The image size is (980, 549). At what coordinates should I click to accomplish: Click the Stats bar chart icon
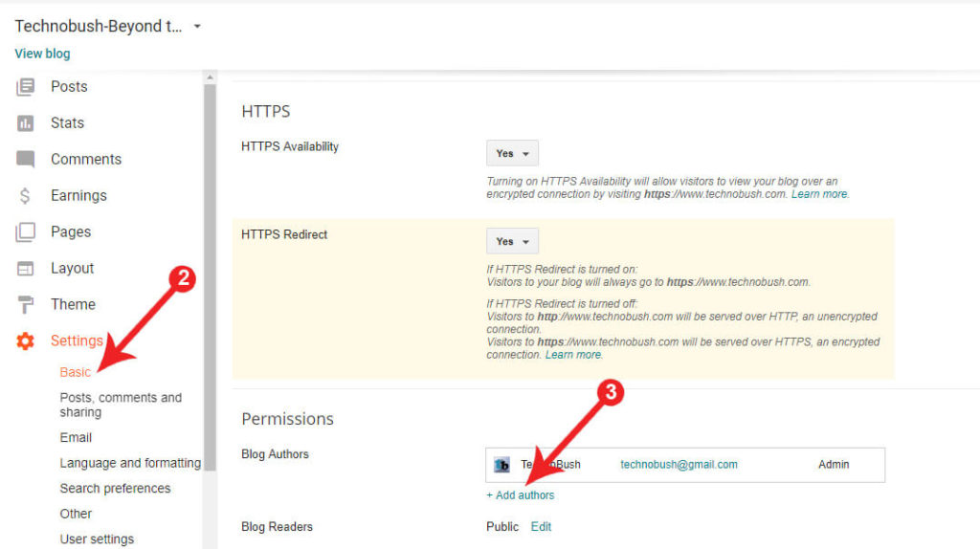[25, 123]
